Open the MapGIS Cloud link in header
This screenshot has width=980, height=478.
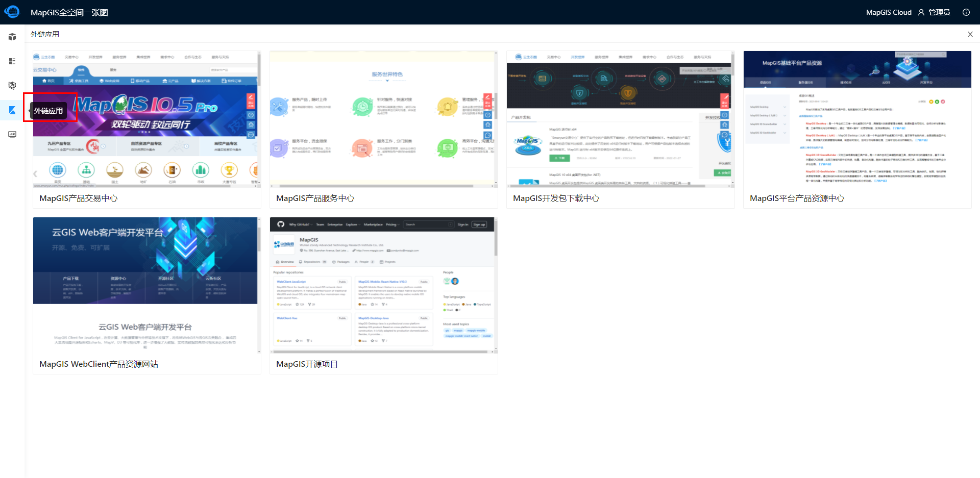pos(889,12)
